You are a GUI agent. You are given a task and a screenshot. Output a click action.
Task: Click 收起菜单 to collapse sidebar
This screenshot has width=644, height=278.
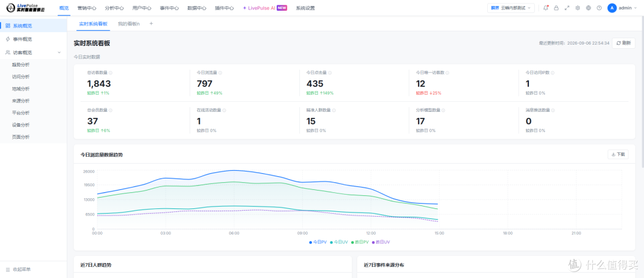click(21, 270)
